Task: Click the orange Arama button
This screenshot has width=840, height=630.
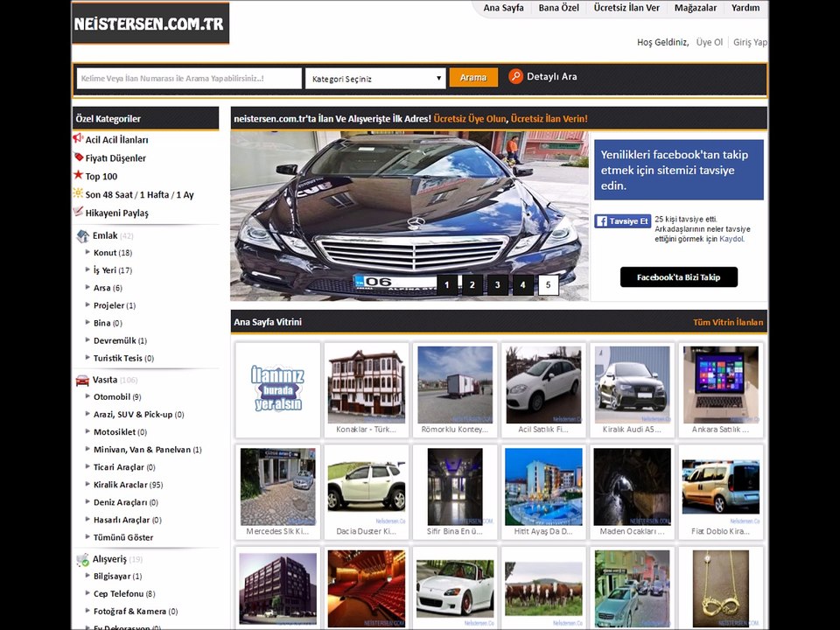Action: [x=473, y=78]
